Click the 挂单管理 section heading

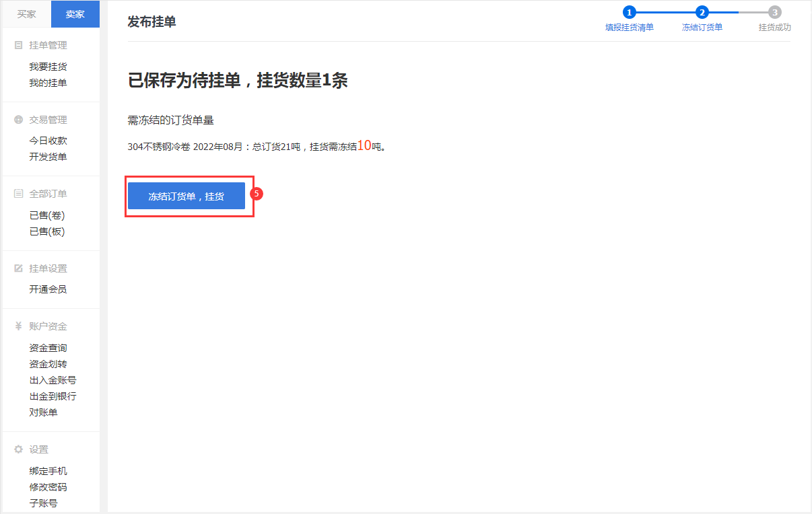pyautogui.click(x=48, y=45)
